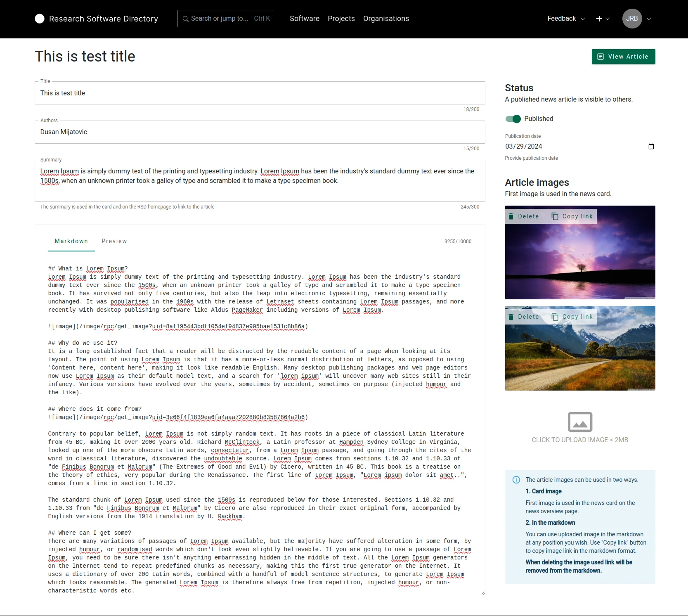Copy link of the mountain road image

pyautogui.click(x=572, y=317)
